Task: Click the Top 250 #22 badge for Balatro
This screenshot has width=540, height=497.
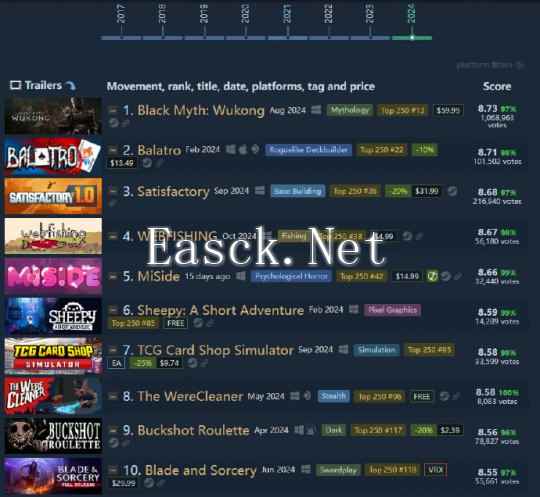Action: (382, 150)
